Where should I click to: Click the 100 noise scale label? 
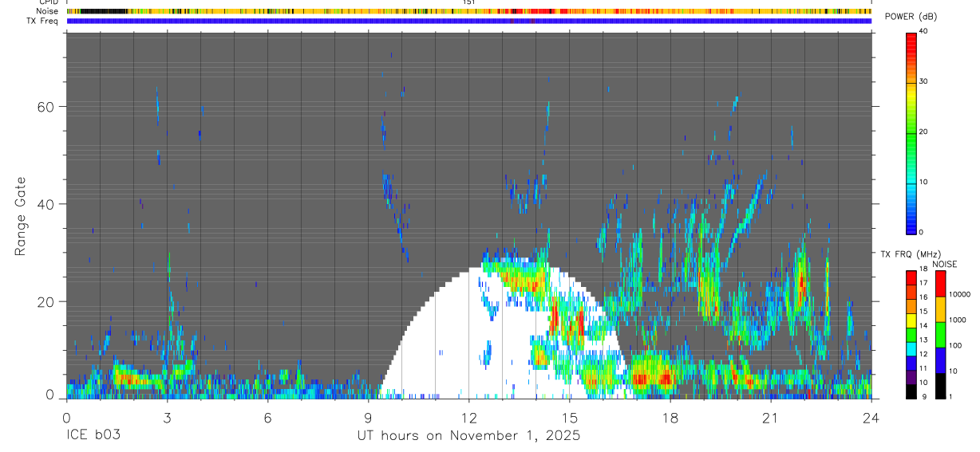[x=955, y=345]
